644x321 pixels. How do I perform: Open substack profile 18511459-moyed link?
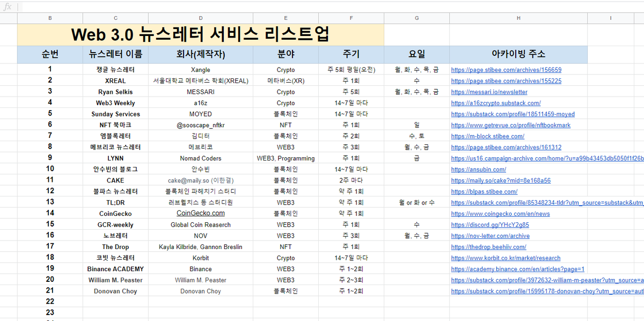513,114
